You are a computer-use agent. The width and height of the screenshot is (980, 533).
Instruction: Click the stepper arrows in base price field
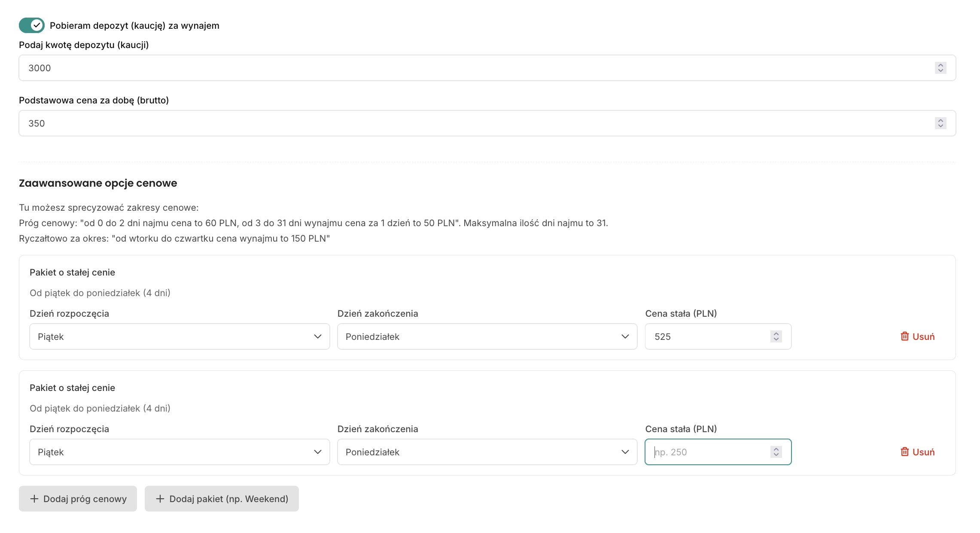940,123
